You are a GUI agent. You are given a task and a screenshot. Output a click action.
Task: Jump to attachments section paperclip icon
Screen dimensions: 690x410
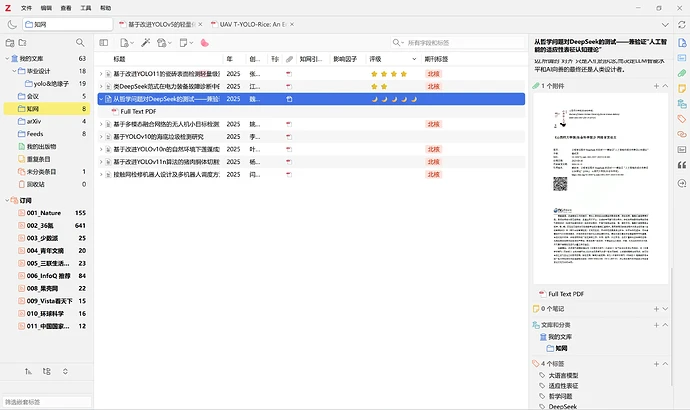682,73
